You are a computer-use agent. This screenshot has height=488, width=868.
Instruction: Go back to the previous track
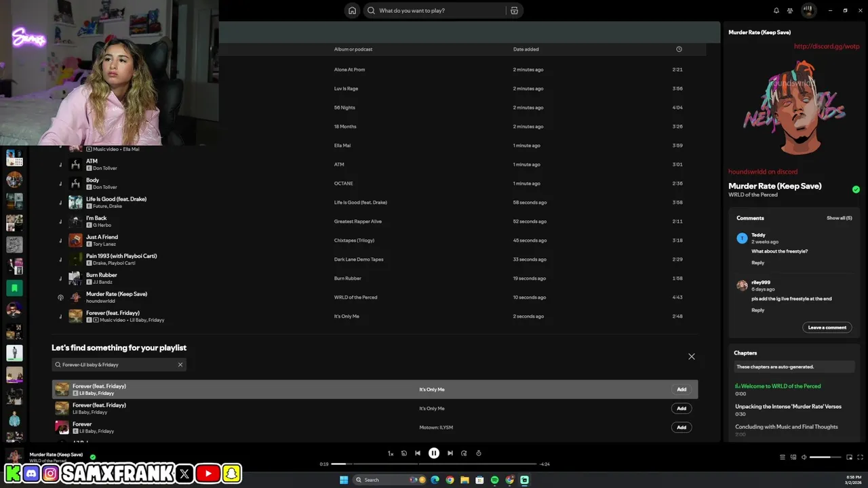(x=418, y=453)
